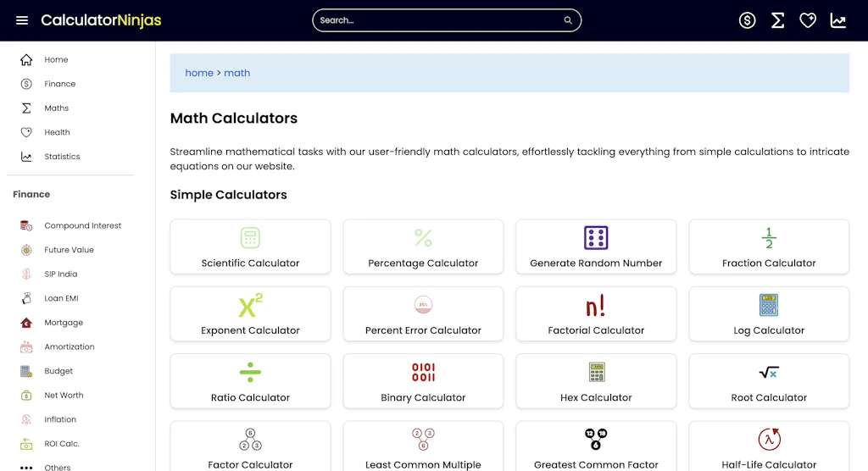This screenshot has height=471, width=868.
Task: Click the home breadcrumb link
Action: click(x=199, y=73)
